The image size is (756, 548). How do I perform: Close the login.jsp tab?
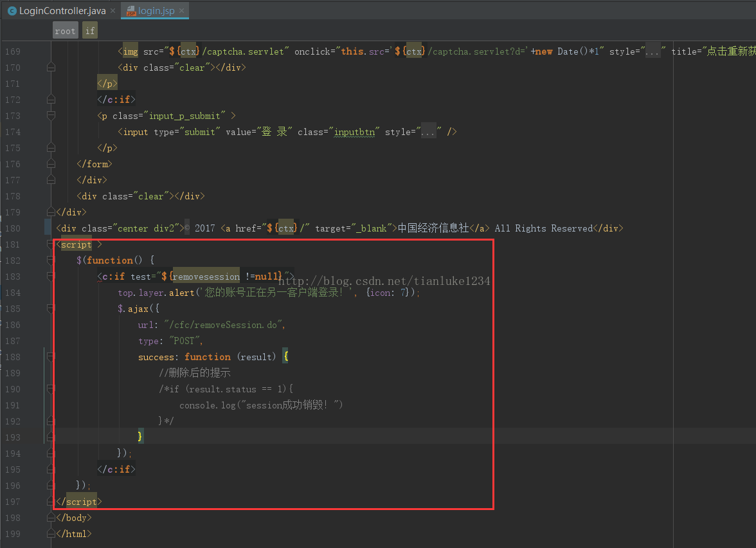(182, 10)
